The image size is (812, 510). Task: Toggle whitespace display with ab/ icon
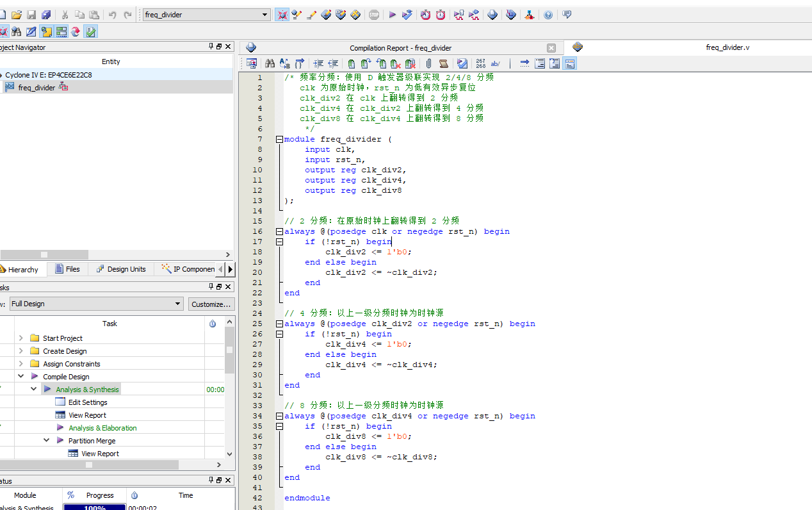(x=496, y=63)
